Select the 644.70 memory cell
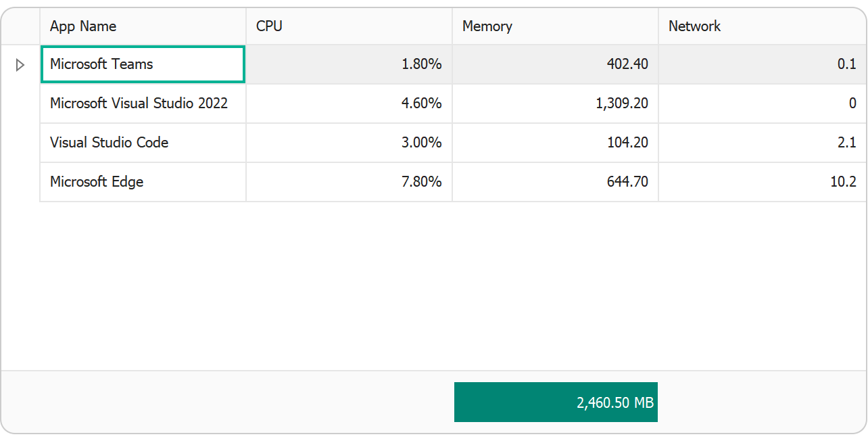 click(555, 182)
